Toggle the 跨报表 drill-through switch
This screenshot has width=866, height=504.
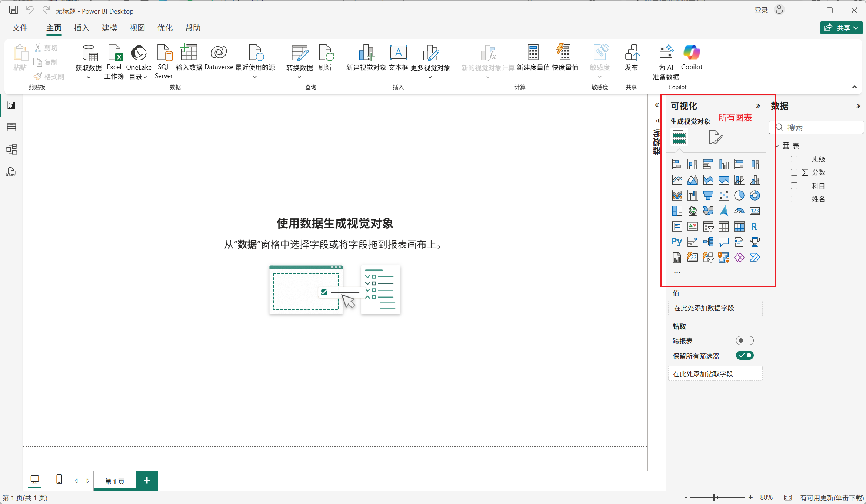click(745, 340)
